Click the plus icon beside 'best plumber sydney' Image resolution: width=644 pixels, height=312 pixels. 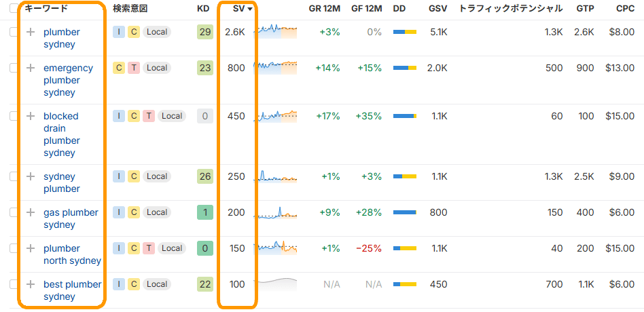tap(30, 284)
